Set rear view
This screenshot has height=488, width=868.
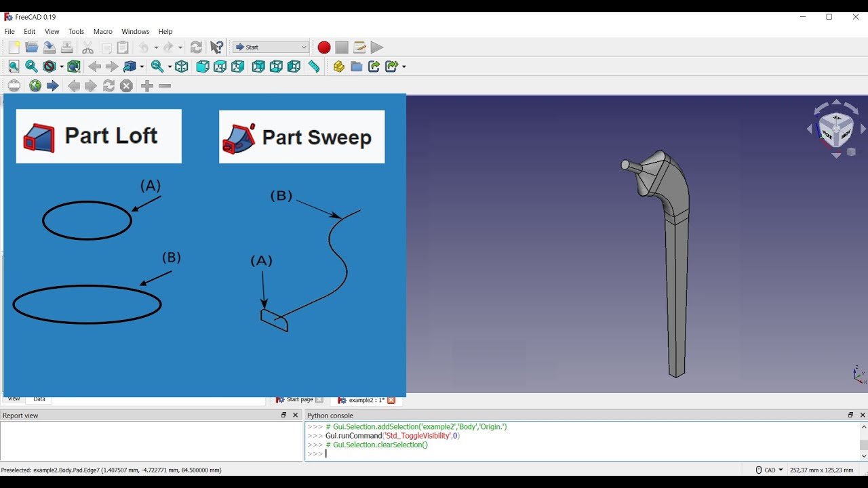(258, 66)
